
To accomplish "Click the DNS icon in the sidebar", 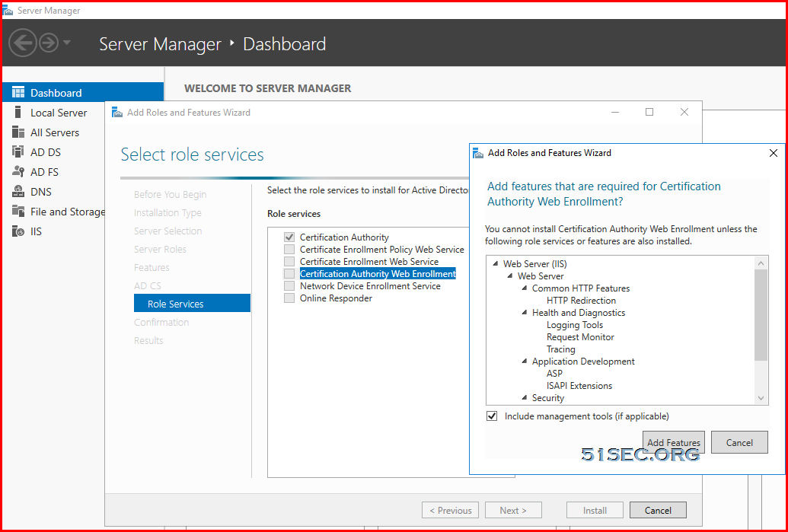I will (x=18, y=191).
